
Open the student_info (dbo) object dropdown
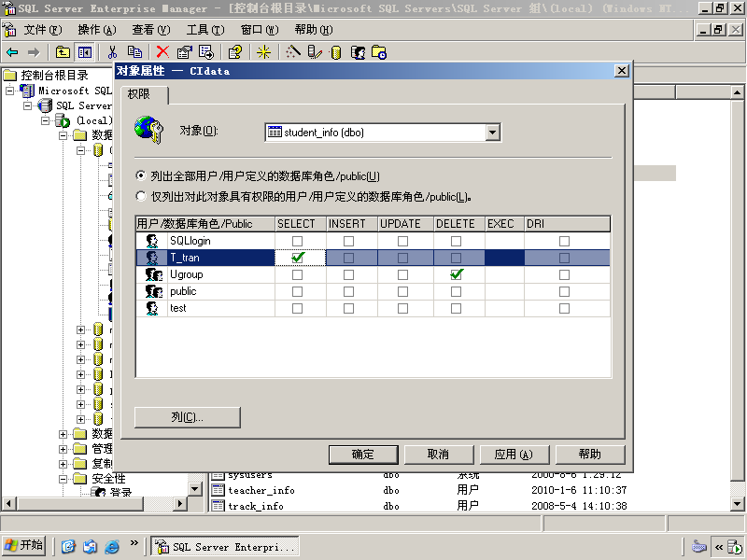coord(493,133)
